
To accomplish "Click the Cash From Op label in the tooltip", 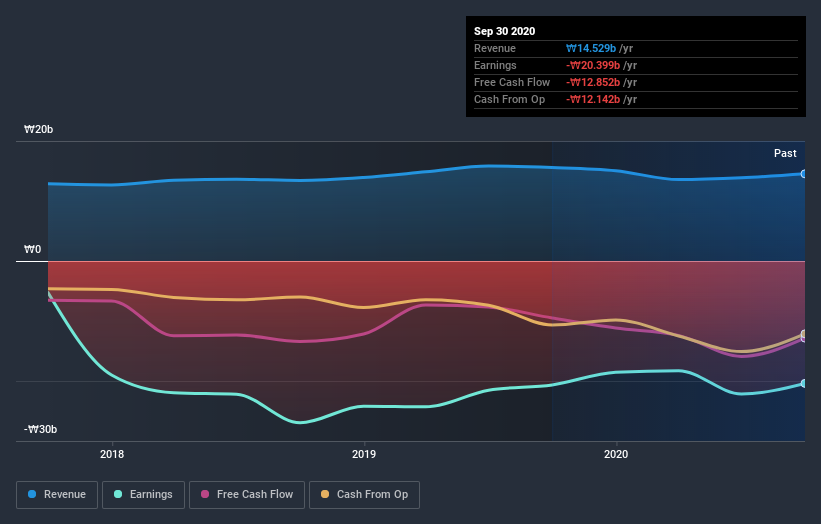I will tap(509, 99).
